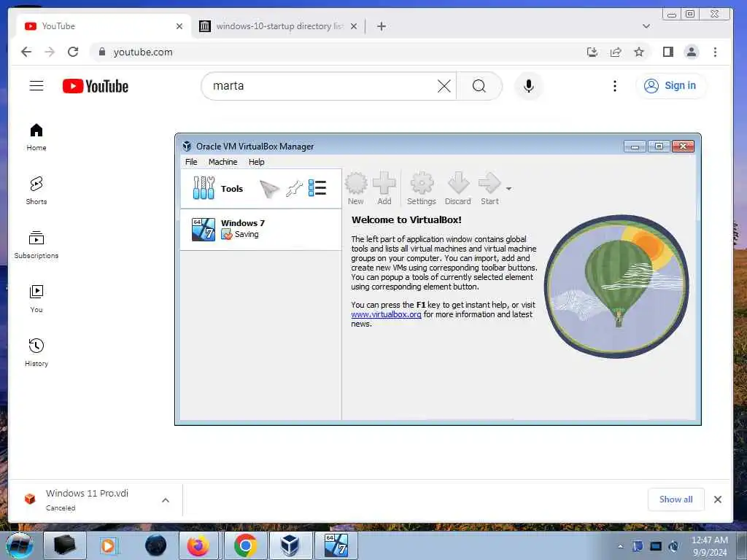This screenshot has width=747, height=560.
Task: Click New in VirtualBox toolbar
Action: pos(356,189)
